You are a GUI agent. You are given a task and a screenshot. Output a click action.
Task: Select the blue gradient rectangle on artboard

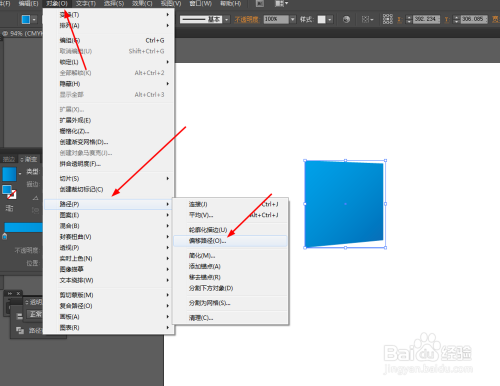pyautogui.click(x=345, y=204)
